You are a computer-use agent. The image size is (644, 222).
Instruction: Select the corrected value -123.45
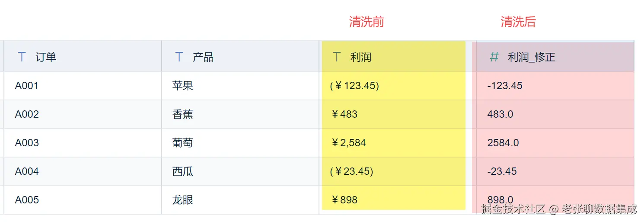click(505, 86)
